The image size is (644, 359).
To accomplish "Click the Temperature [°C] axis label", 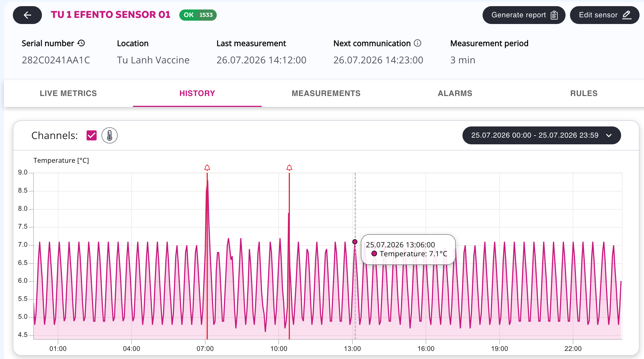I will coord(61,161).
